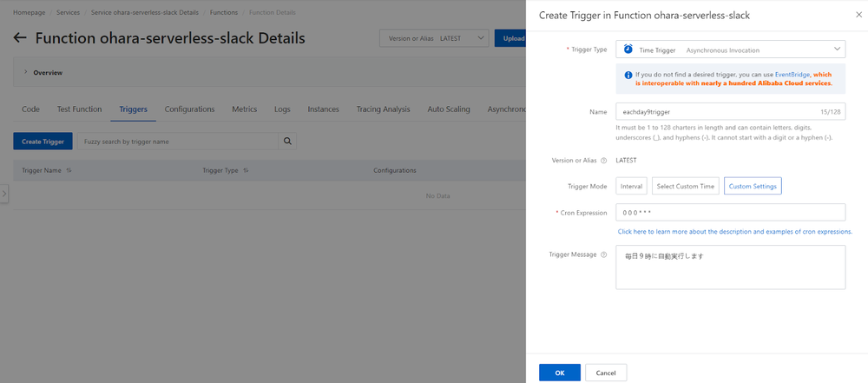Switch to the Configurations tab
Image resolution: width=868 pixels, height=383 pixels.
(x=189, y=109)
